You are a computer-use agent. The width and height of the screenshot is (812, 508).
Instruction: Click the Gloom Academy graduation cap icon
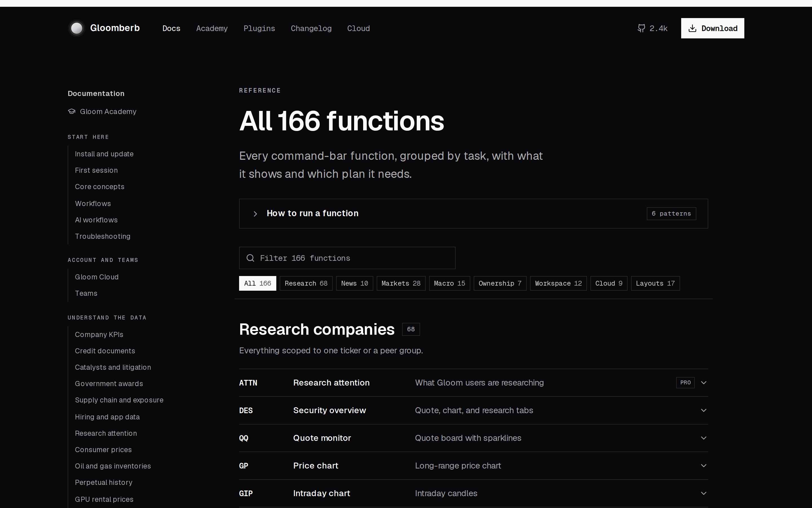[x=72, y=111]
